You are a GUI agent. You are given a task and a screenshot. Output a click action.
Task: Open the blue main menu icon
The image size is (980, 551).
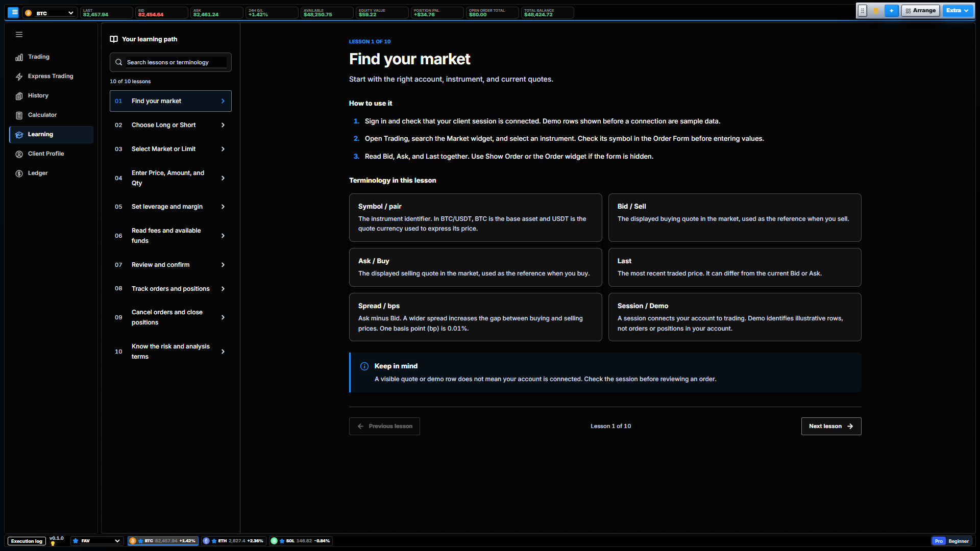point(14,12)
